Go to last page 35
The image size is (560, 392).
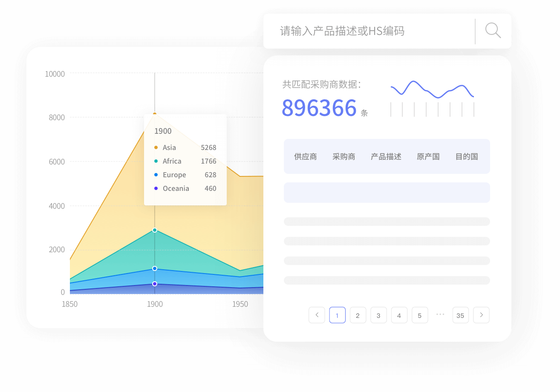point(460,315)
